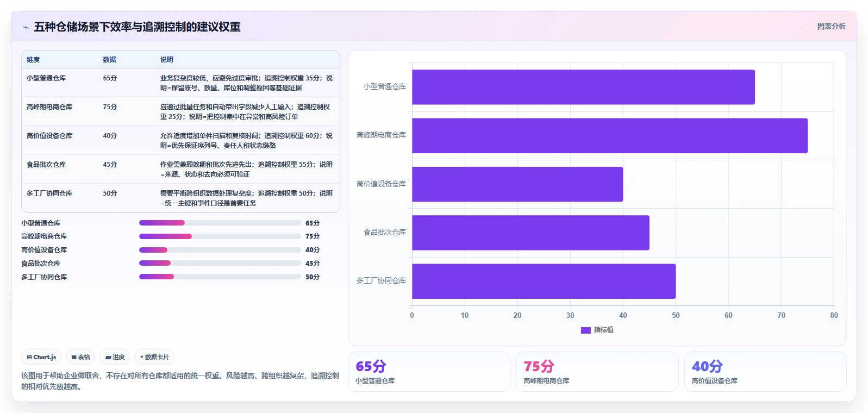
Task: Select the 高价值设备仓库 cell in the table
Action: coord(49,136)
